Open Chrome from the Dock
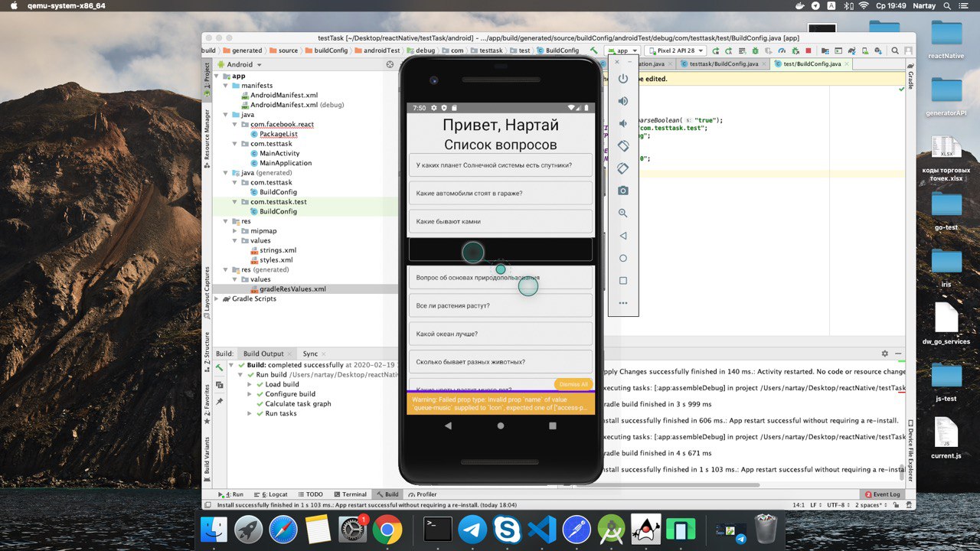The image size is (980, 551). tap(388, 529)
